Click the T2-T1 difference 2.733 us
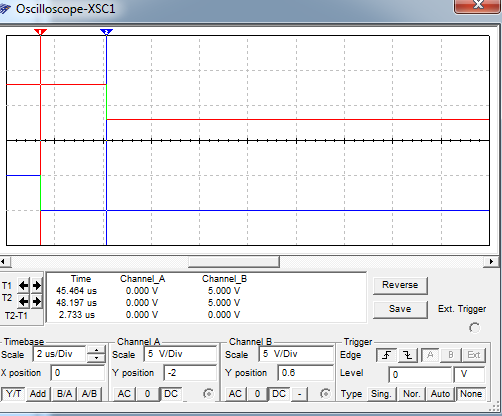This screenshot has width=502, height=416. [77, 315]
